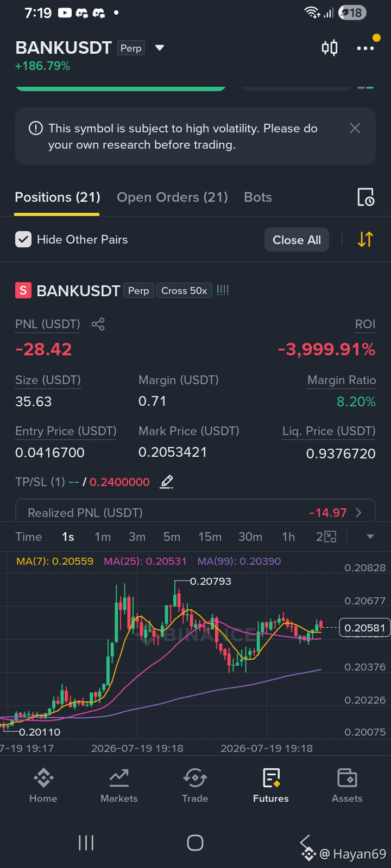Select the 1s chart interval
Image resolution: width=391 pixels, height=868 pixels.
click(68, 537)
